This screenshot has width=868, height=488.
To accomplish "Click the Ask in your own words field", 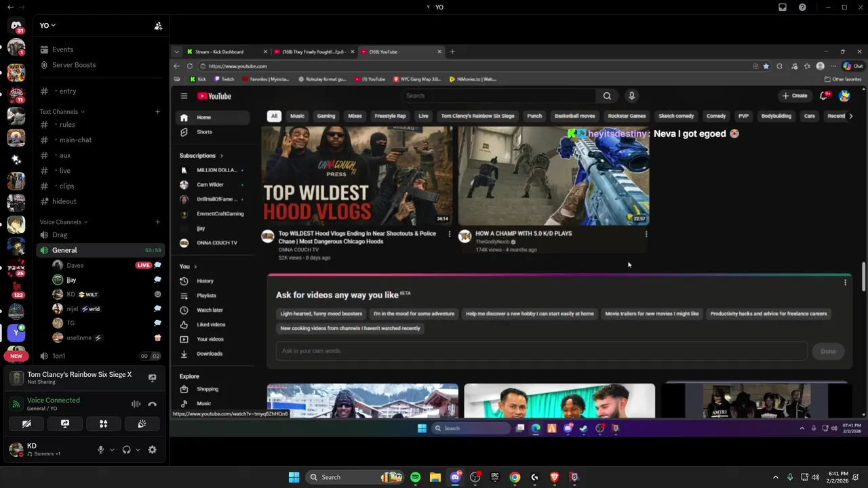I will coord(541,351).
